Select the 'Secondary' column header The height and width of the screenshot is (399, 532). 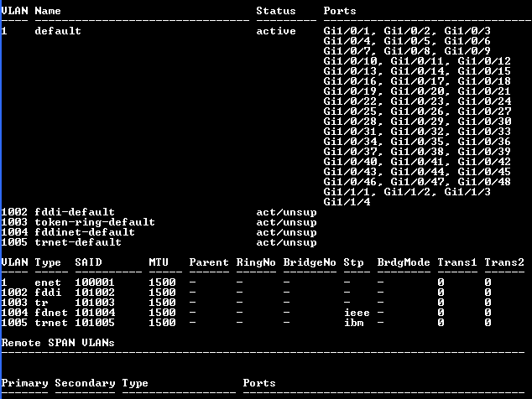[x=85, y=383]
